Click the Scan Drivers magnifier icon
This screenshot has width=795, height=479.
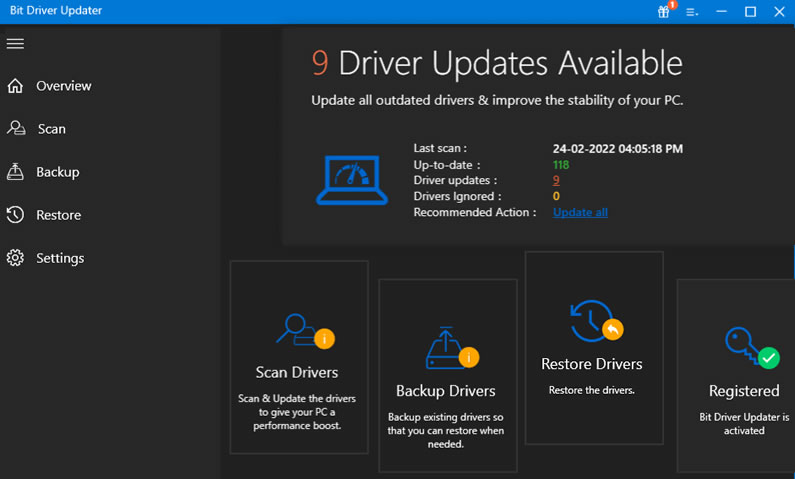coord(305,331)
